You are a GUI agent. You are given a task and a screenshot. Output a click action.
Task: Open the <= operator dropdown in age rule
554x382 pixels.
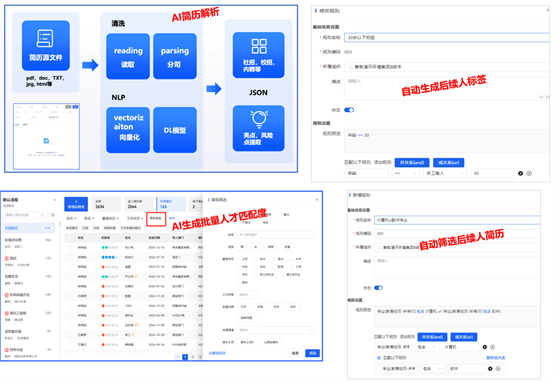[406, 173]
